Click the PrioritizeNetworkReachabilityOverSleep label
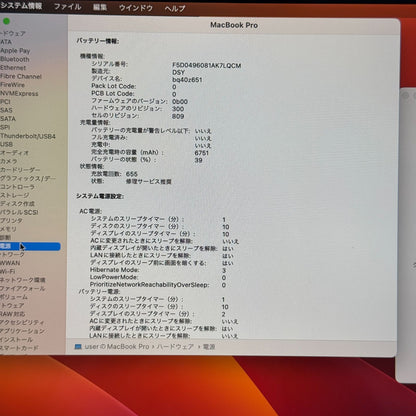This screenshot has width=416, height=416. [x=150, y=285]
